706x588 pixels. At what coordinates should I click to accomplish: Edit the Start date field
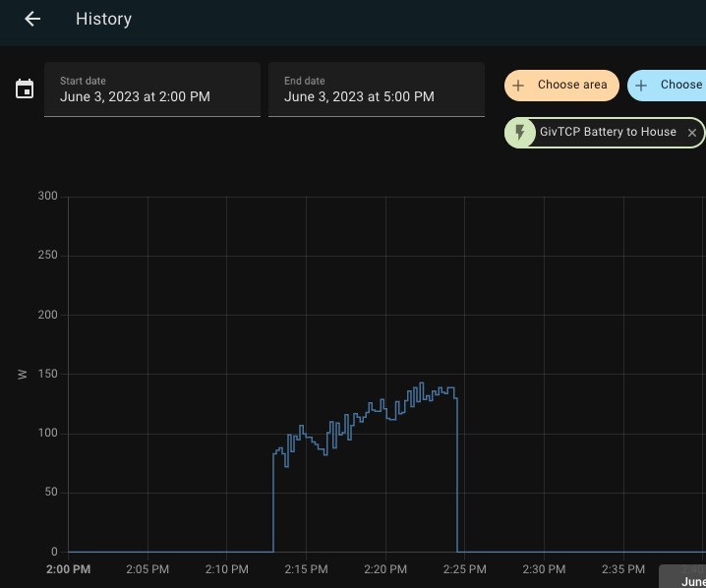pyautogui.click(x=152, y=89)
